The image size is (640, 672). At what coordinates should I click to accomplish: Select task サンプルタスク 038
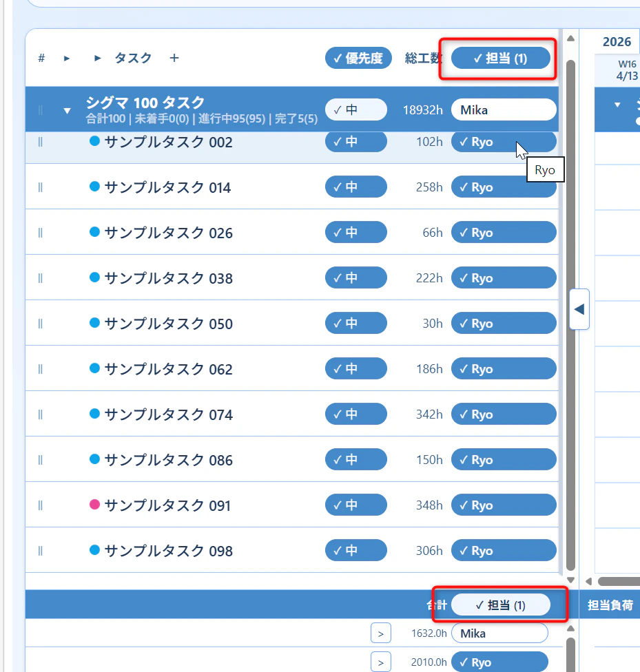pyautogui.click(x=169, y=278)
